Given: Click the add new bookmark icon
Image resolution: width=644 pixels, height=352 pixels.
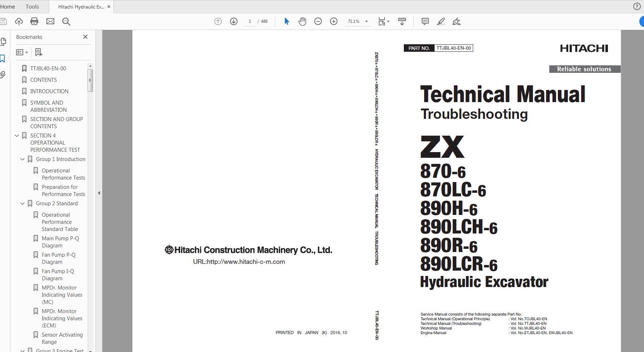Looking at the screenshot, I should coord(39,52).
